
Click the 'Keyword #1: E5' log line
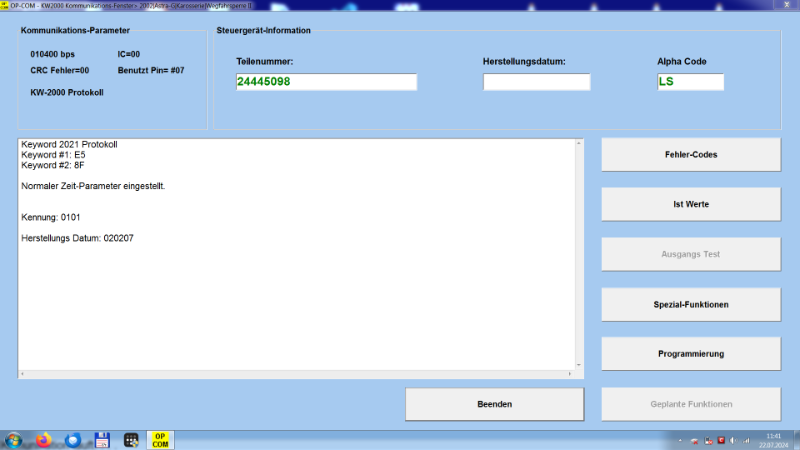click(x=53, y=155)
